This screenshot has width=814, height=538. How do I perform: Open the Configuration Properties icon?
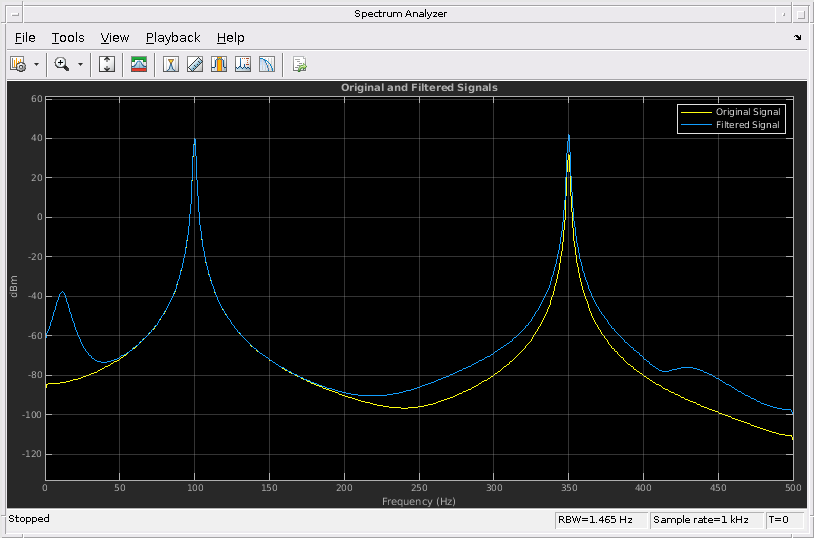(18, 64)
